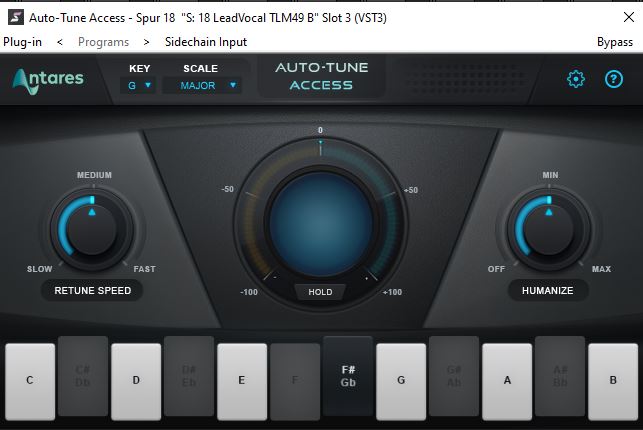Screen dimensions: 643x430
Task: Toggle plug-in Bypass
Action: [615, 42]
